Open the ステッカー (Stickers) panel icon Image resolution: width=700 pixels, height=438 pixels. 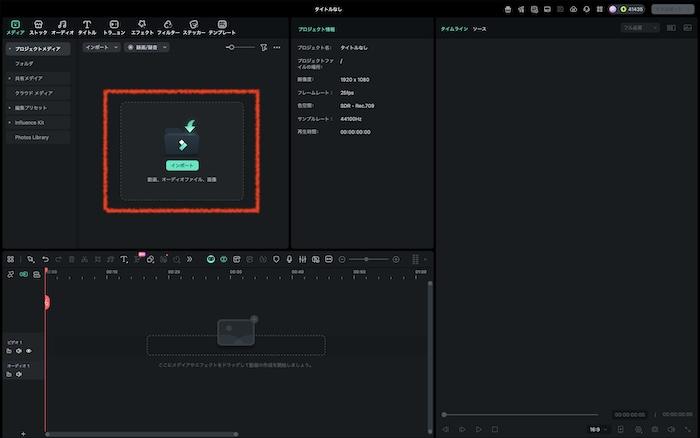(x=193, y=26)
